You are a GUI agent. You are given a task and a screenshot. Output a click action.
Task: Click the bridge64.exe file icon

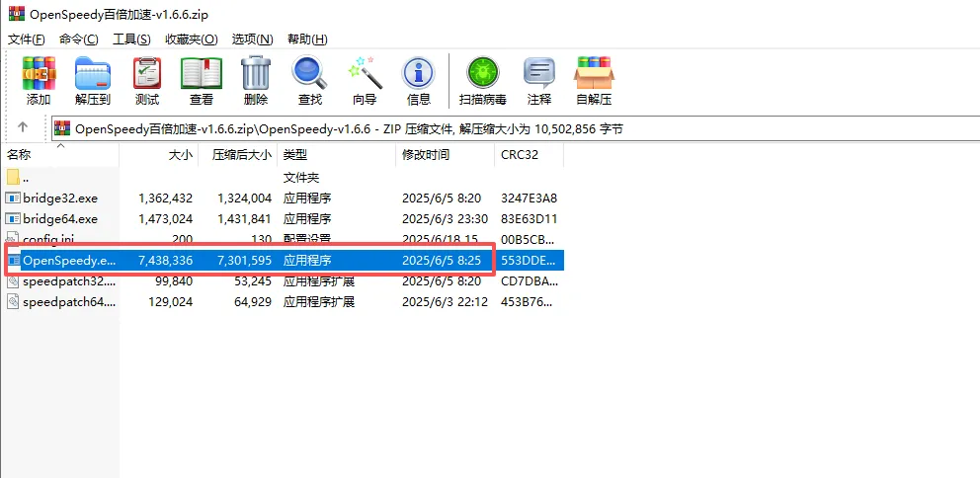pos(13,219)
